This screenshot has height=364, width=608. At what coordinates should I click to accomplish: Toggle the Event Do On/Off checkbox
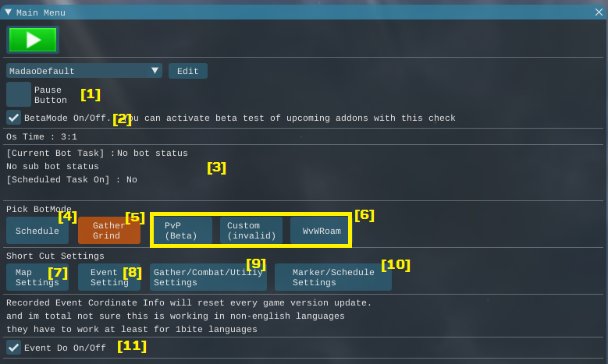14,348
